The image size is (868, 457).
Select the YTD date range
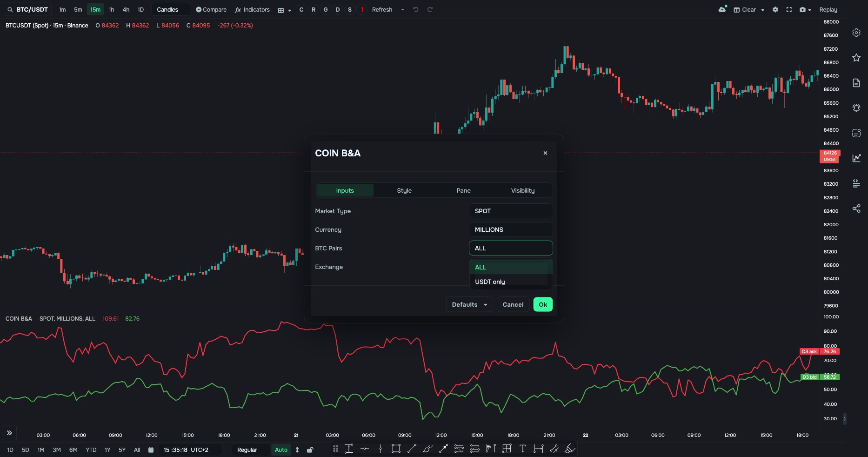point(91,450)
